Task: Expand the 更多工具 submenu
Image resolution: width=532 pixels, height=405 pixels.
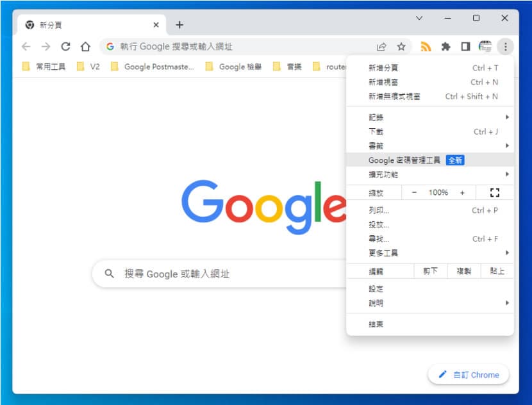Action: [x=430, y=253]
